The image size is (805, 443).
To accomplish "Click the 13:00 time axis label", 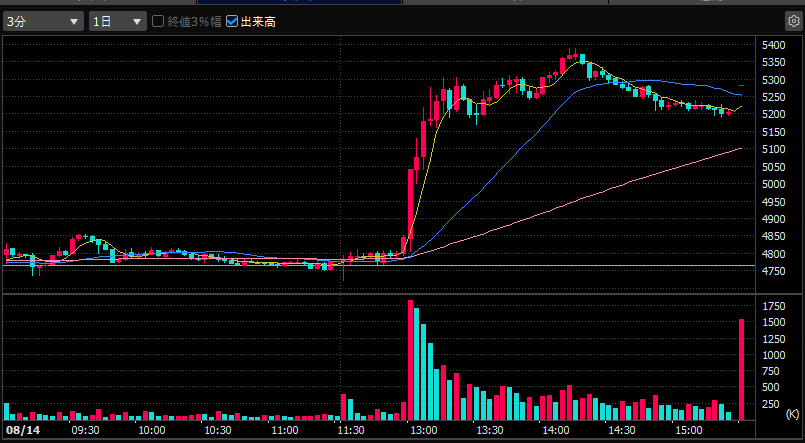I will pos(424,430).
